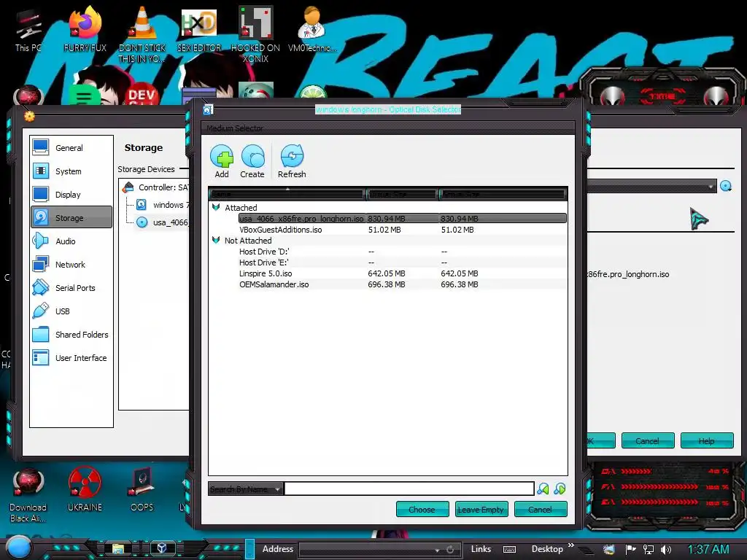This screenshot has height=560, width=747.
Task: Select usa_4066 optical disk tree item
Action: [x=163, y=222]
